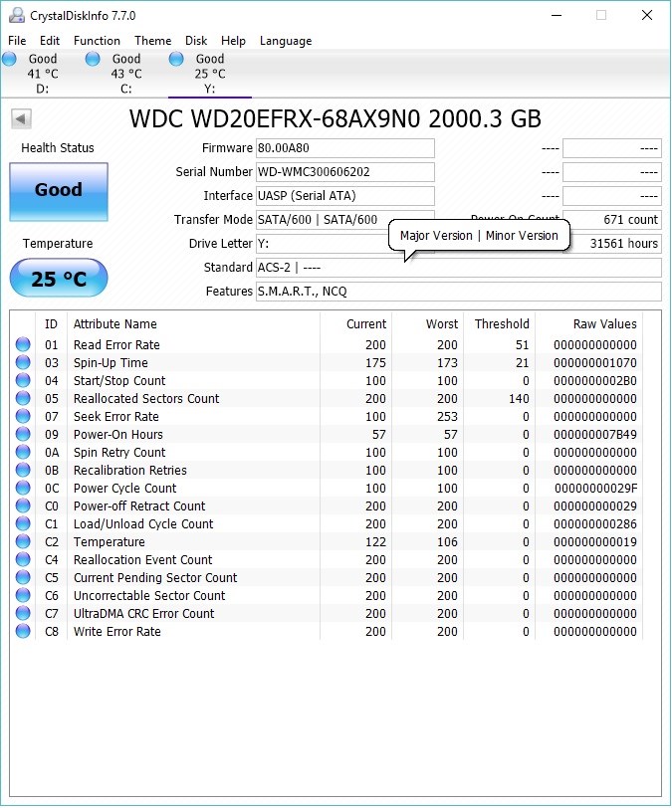672x808 pixels.
Task: Click the 'Read Error Rate' attribute name
Action: click(116, 344)
